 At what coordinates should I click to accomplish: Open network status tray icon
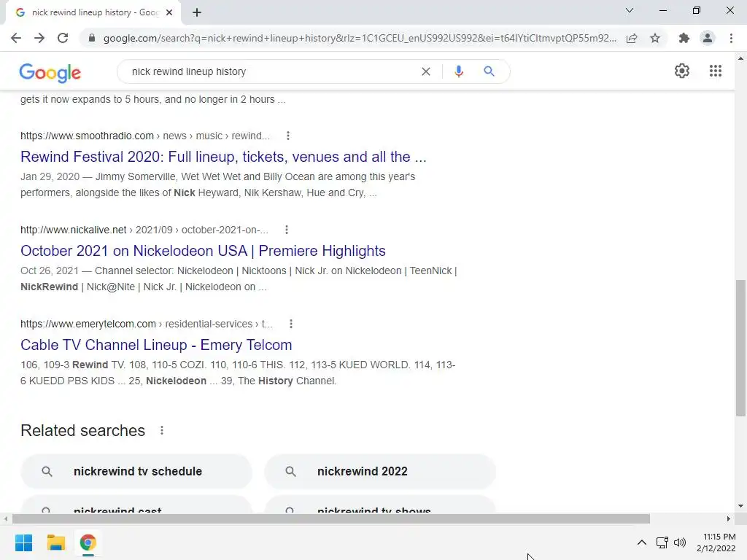662,542
